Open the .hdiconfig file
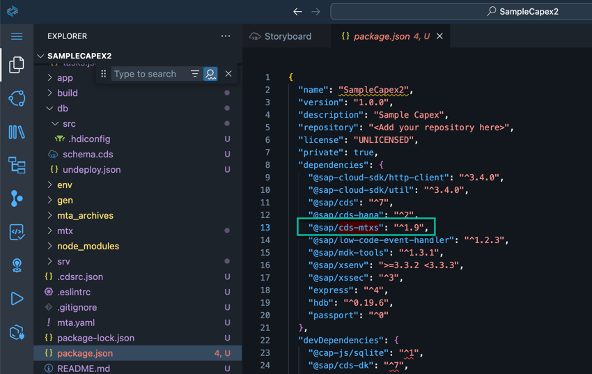The height and width of the screenshot is (374, 592). pos(89,139)
